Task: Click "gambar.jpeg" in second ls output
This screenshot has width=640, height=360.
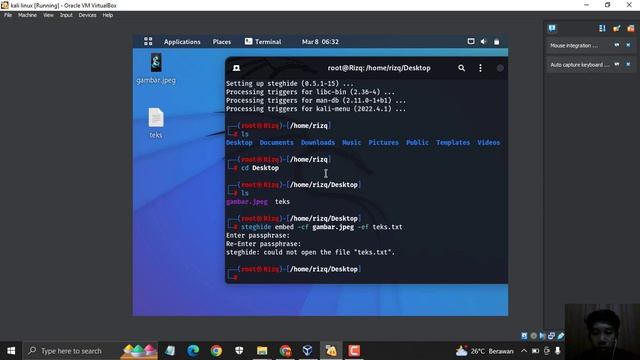Action: coord(247,202)
